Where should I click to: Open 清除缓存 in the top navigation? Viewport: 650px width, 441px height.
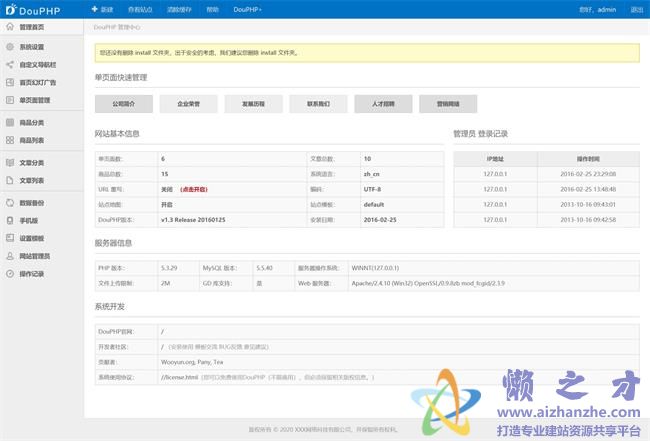coord(178,9)
